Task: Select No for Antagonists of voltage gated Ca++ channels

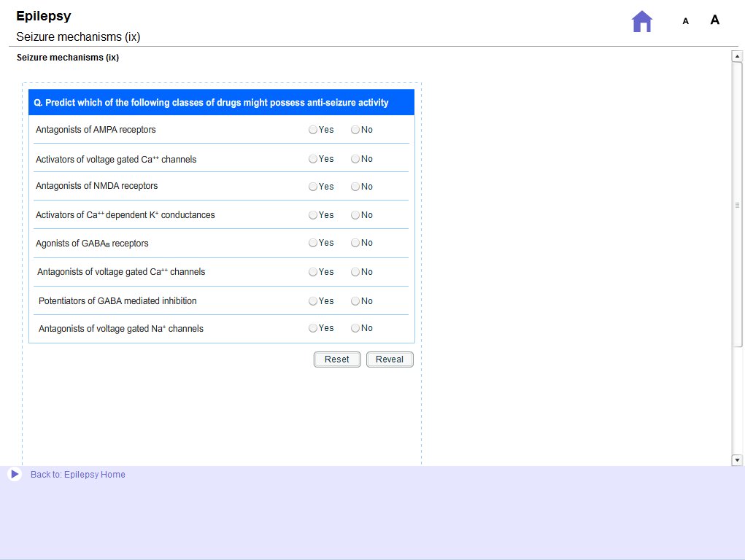Action: 355,271
